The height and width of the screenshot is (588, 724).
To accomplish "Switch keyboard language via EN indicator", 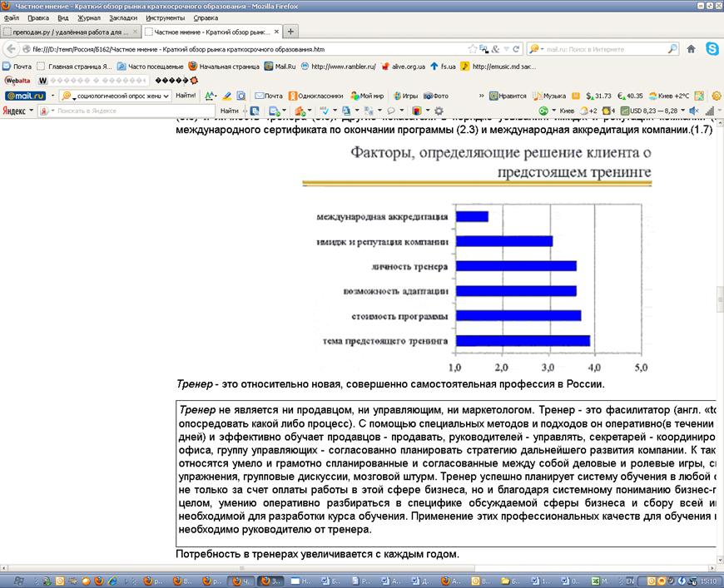I will click(x=630, y=581).
